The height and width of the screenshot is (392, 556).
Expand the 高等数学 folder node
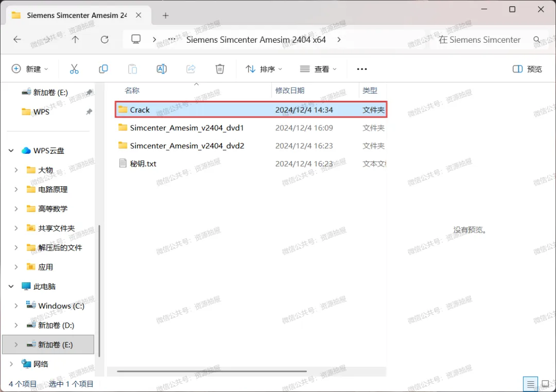click(x=16, y=209)
